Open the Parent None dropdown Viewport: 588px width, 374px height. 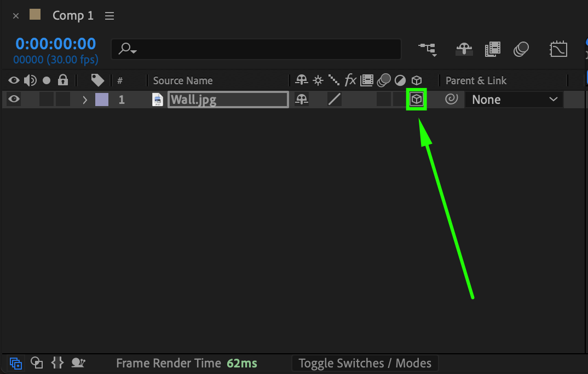click(514, 100)
